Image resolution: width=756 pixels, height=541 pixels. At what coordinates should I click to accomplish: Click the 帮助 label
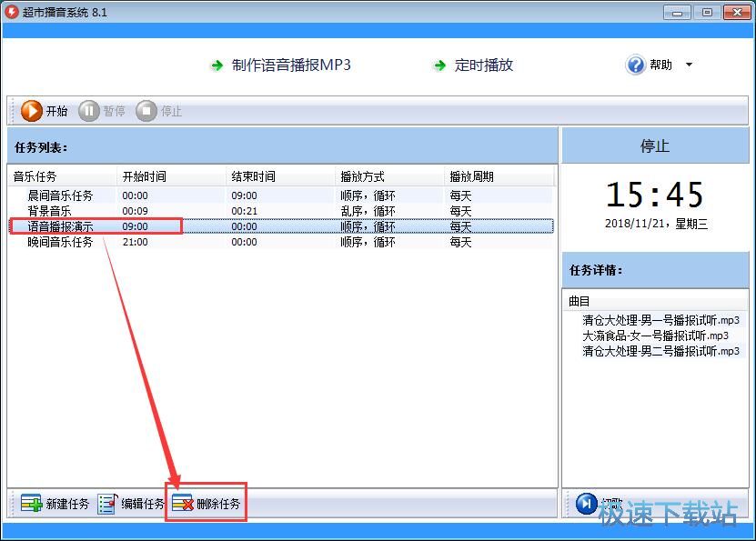(x=660, y=65)
